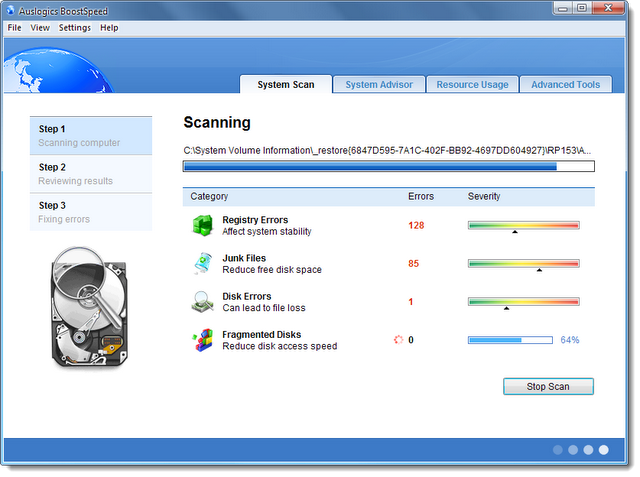Viewport: 640px width, 477px height.
Task: Maximize the BoostSpeed window
Action: click(582, 8)
